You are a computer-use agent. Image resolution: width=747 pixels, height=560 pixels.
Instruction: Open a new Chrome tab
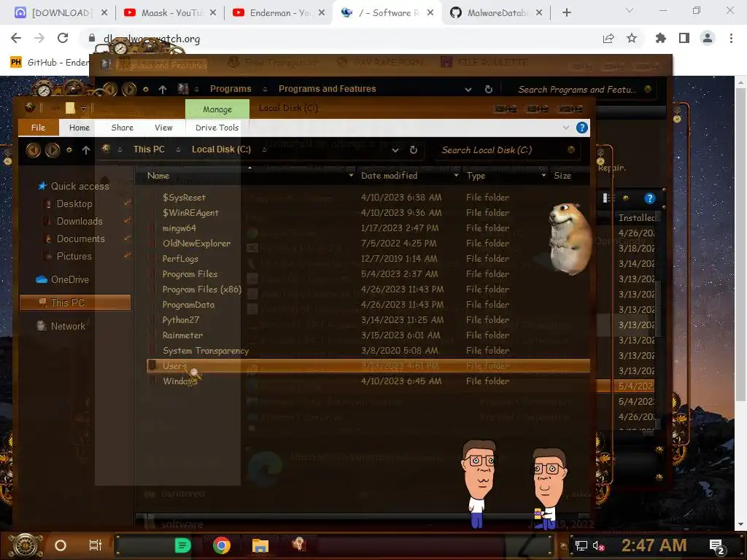point(566,13)
